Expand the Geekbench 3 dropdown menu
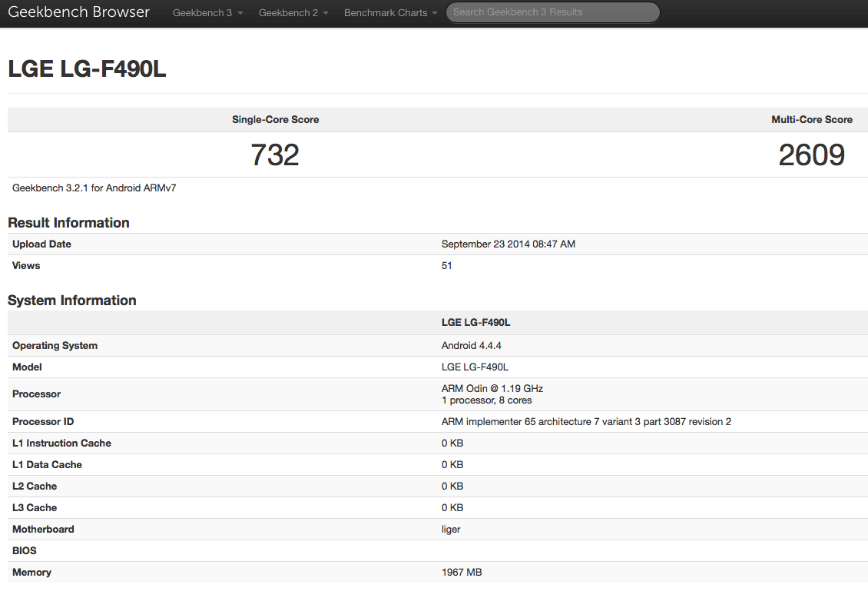Viewport: 868px width, 598px height. click(x=207, y=13)
